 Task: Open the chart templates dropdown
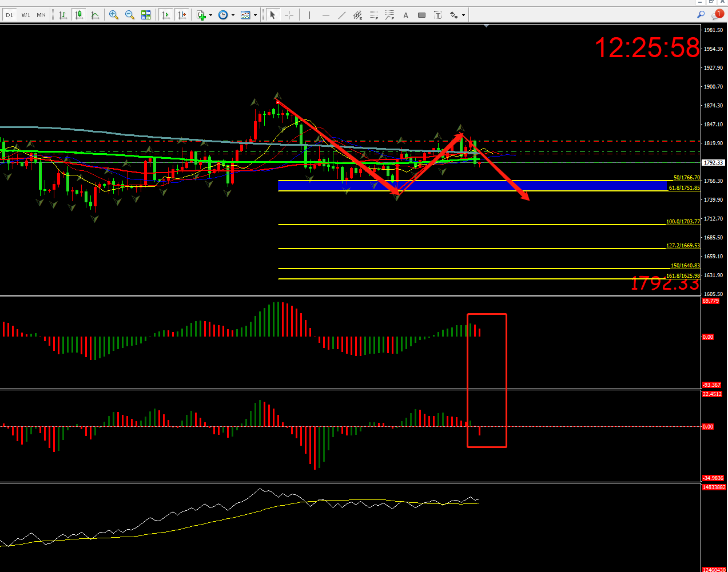(x=255, y=15)
